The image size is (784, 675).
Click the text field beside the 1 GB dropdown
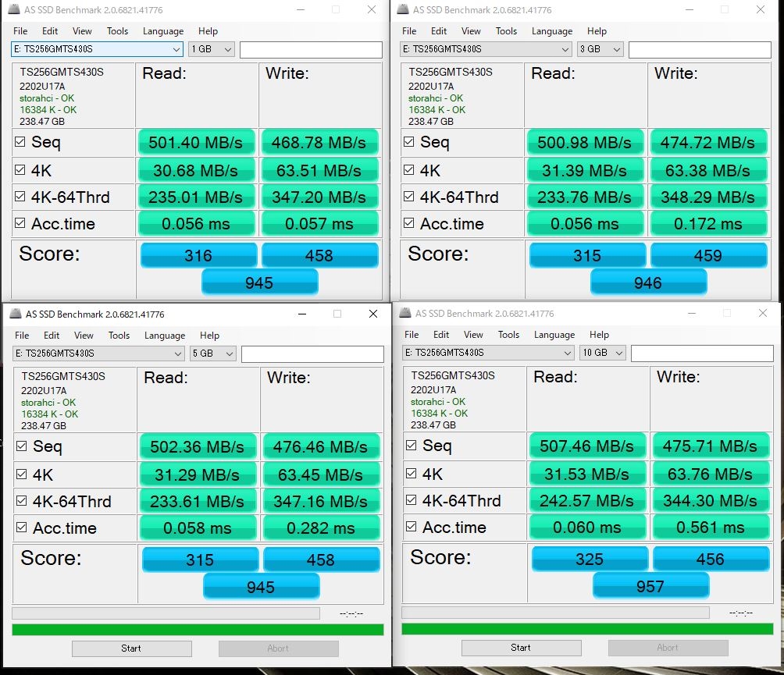(311, 49)
